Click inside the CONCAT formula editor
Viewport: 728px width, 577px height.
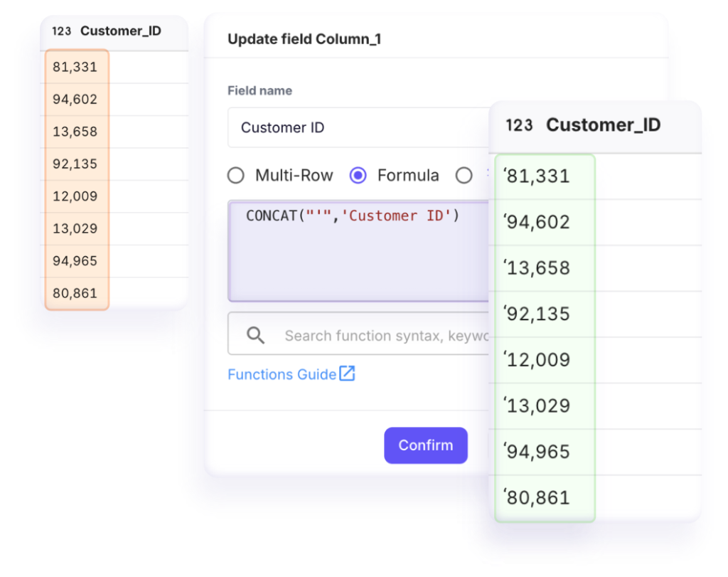click(x=358, y=251)
